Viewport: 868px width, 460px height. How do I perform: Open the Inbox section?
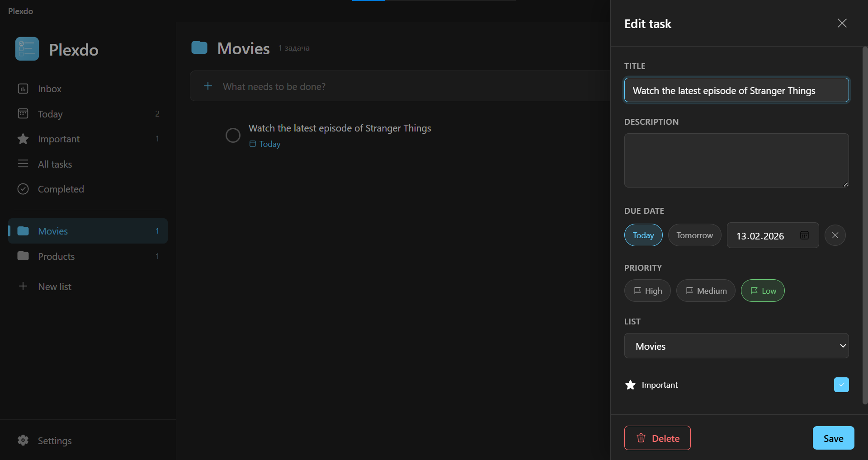[x=24, y=89]
